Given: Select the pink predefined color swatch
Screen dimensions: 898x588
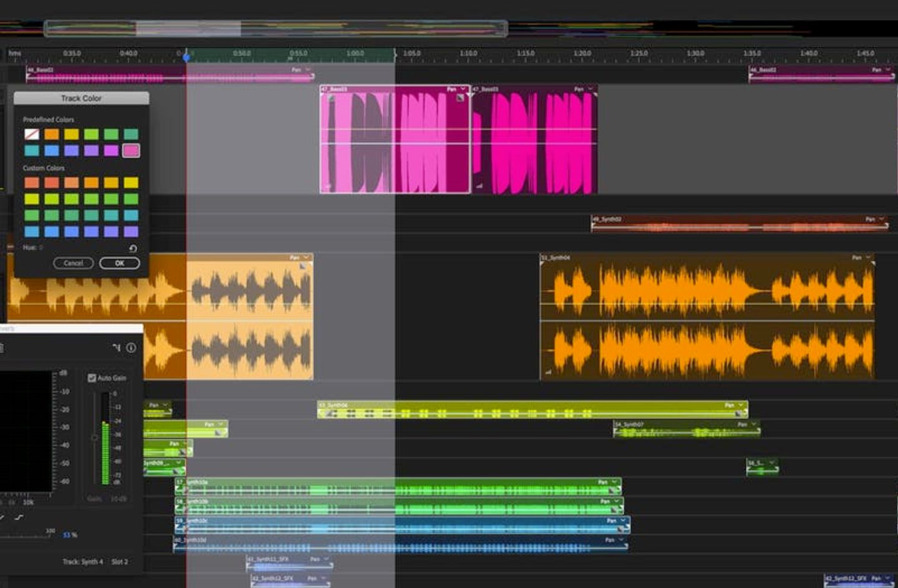Looking at the screenshot, I should 131,150.
